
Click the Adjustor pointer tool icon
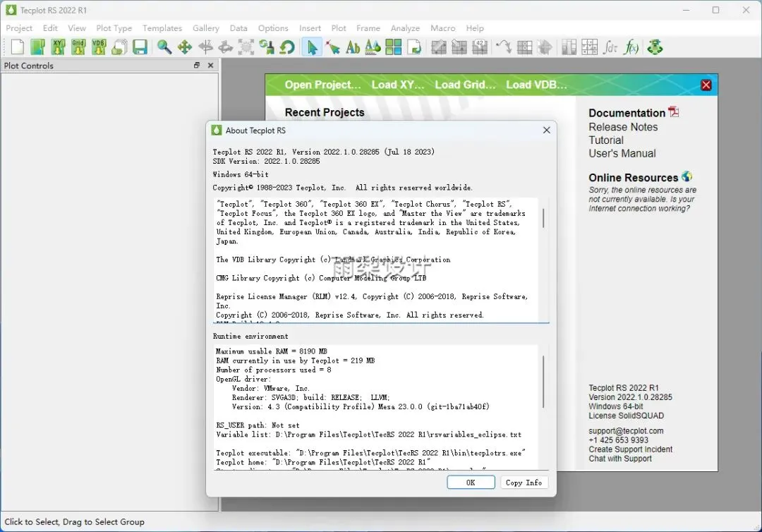tap(332, 47)
